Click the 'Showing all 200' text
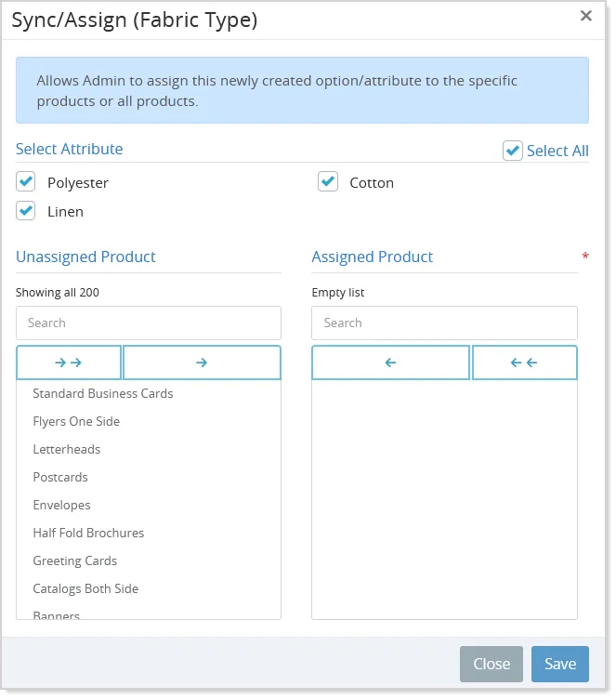Image resolution: width=616 pixels, height=699 pixels. [58, 293]
